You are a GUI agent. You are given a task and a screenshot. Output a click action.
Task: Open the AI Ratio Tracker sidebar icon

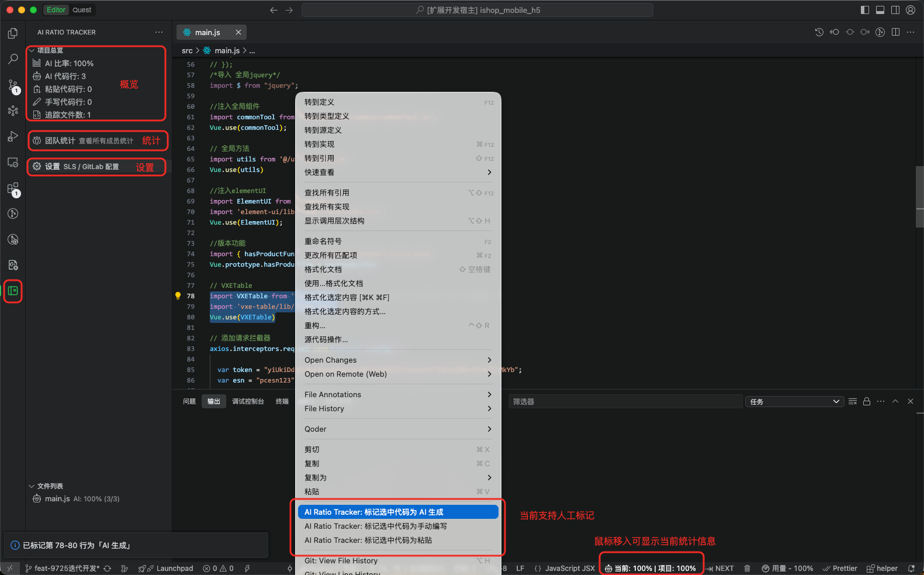(13, 291)
